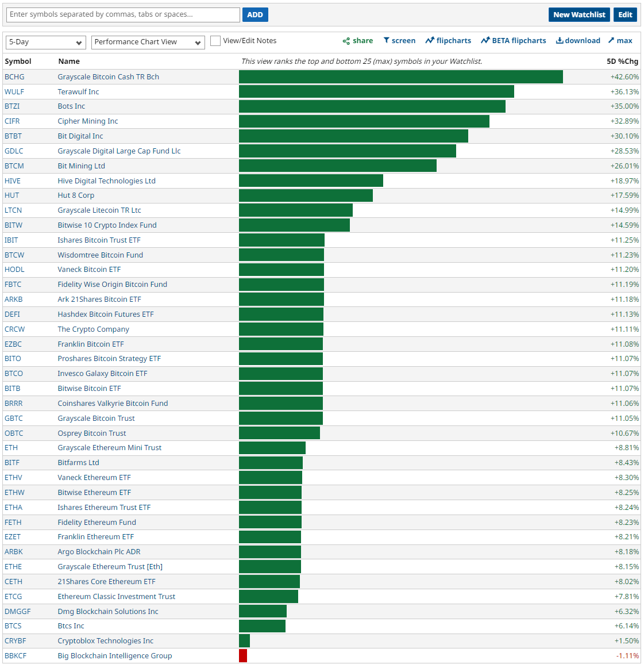Open the DMGGF symbol link
The height and width of the screenshot is (664, 644).
click(x=17, y=612)
